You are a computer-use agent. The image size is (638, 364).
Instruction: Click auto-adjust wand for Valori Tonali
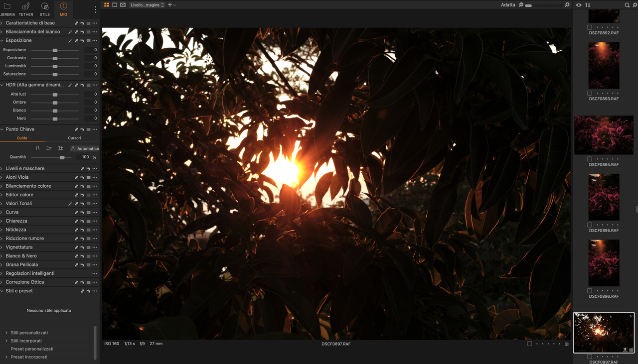tap(70, 204)
